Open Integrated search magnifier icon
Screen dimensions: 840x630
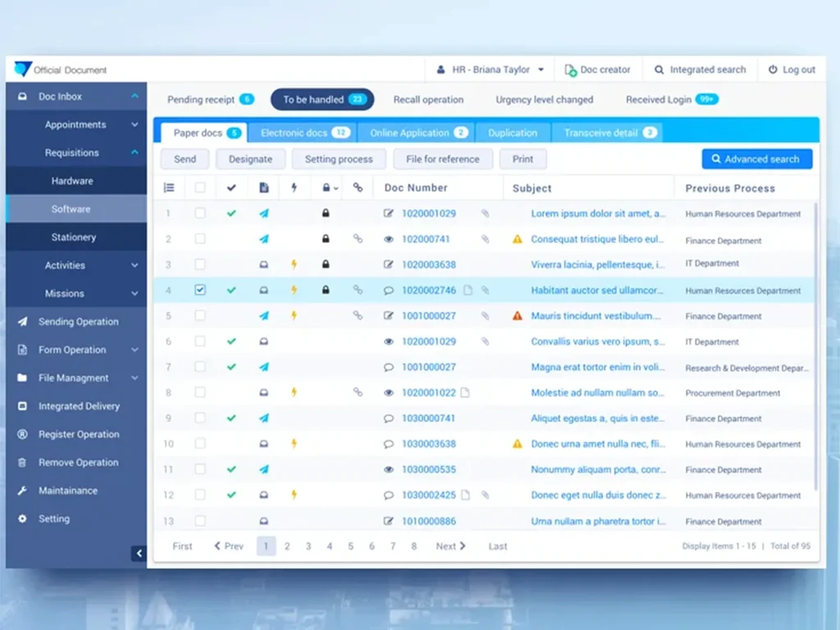click(x=660, y=71)
